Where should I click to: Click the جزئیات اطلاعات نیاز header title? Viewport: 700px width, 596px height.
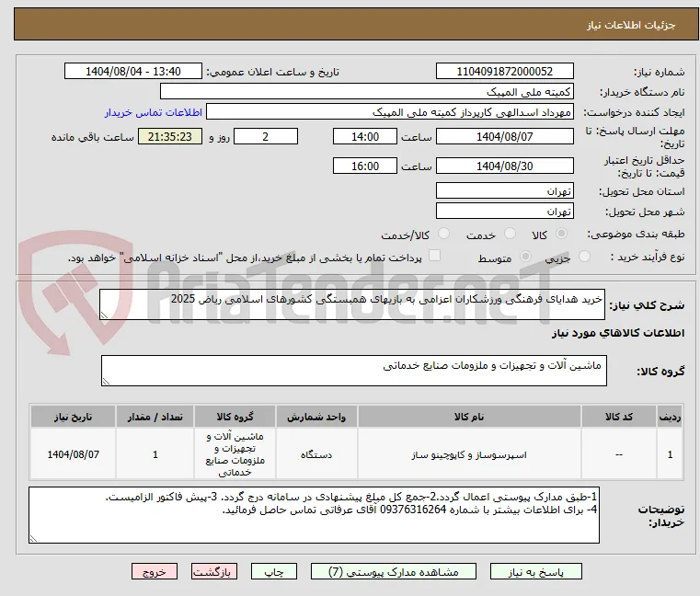coord(631,25)
